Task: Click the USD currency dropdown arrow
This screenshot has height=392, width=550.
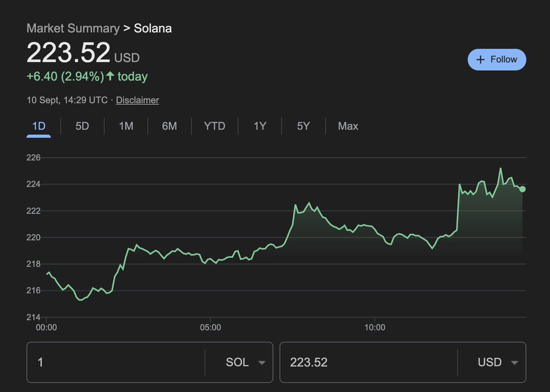Action: [x=514, y=362]
